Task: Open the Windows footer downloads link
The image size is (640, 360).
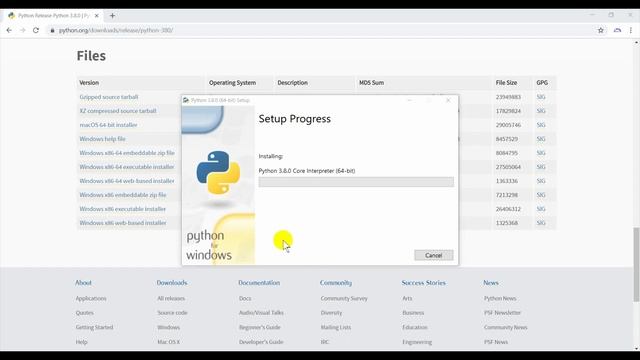Action: coord(169,327)
